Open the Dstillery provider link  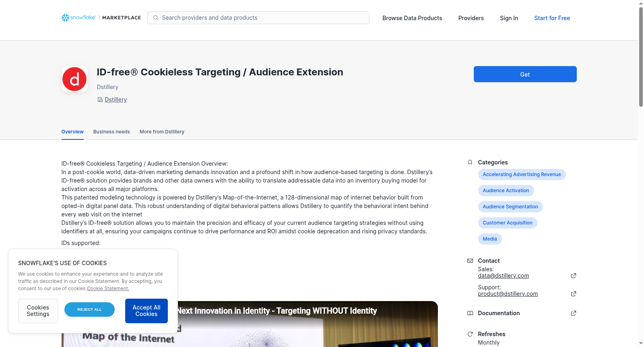[116, 100]
